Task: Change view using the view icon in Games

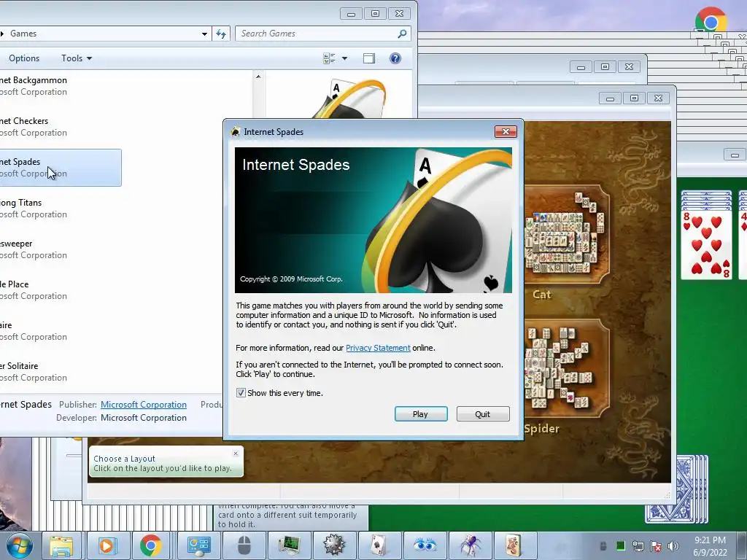Action: click(x=329, y=58)
